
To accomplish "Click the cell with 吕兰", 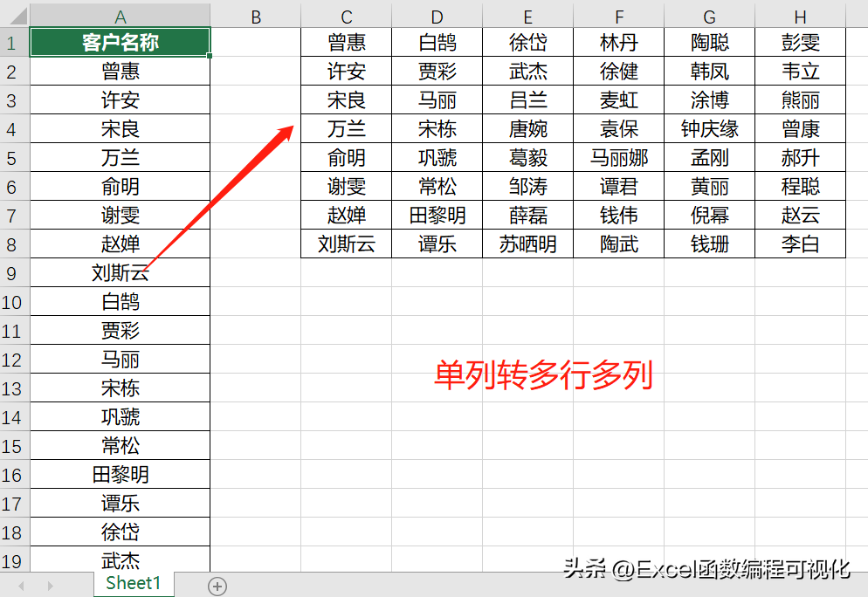I will point(528,100).
